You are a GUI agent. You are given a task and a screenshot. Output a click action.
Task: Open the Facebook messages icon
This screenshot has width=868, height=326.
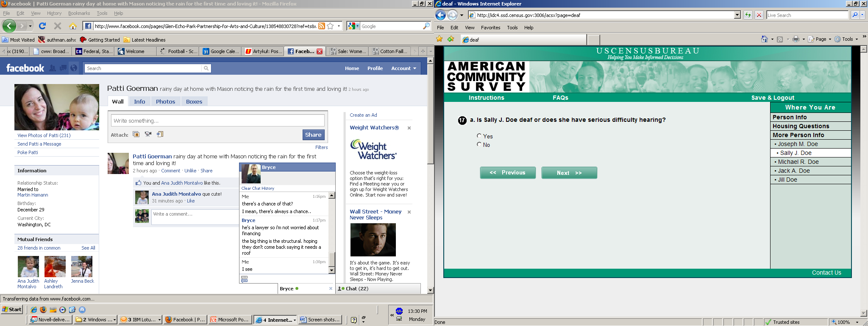[63, 68]
